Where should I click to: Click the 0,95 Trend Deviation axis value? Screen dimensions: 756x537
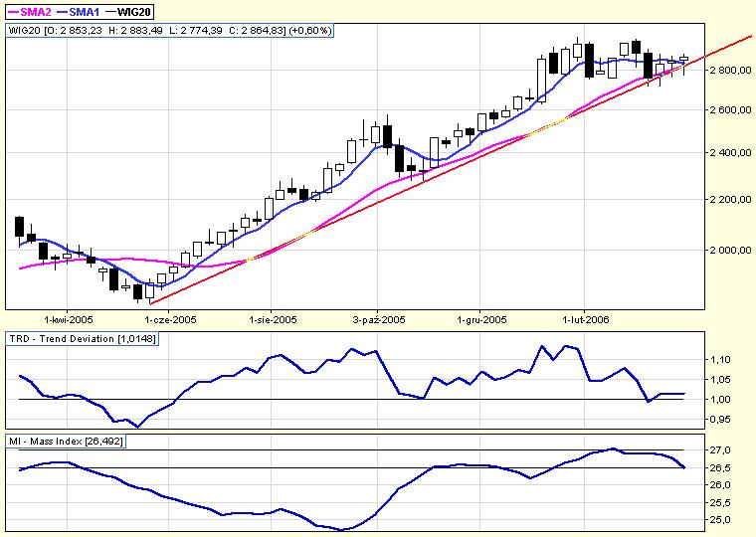720,420
